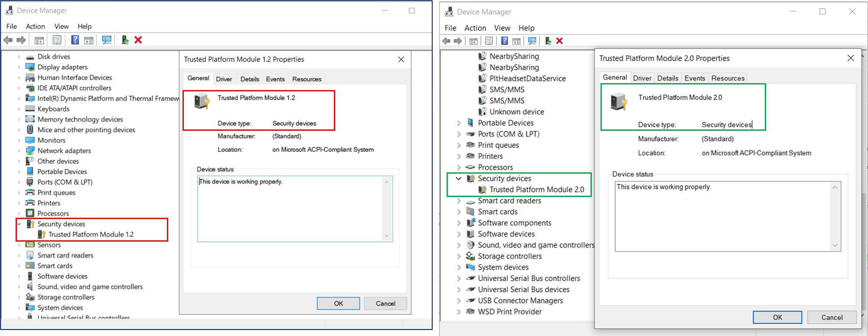The width and height of the screenshot is (868, 336).
Task: Click the red X uninstall icon in the TPM 1.2 Device Manager toolbar
Action: [138, 40]
